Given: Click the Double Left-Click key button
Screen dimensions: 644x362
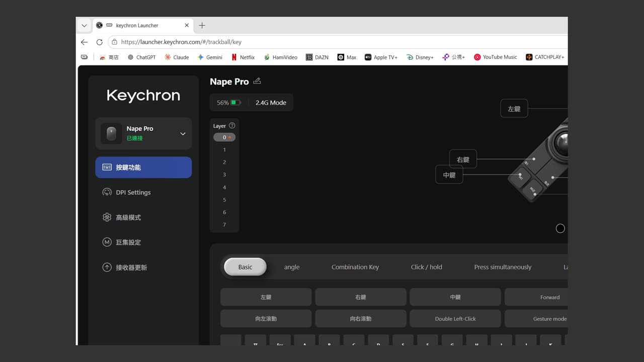Looking at the screenshot, I should point(455,319).
